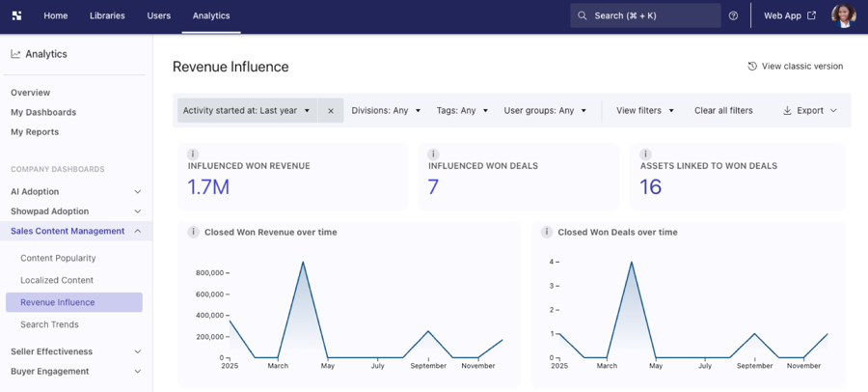Open the help question mark icon
Viewport: 868px width, 392px height.
[x=734, y=15]
